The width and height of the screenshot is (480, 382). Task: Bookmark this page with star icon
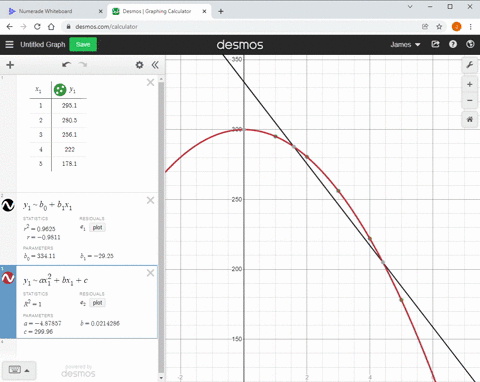point(439,27)
